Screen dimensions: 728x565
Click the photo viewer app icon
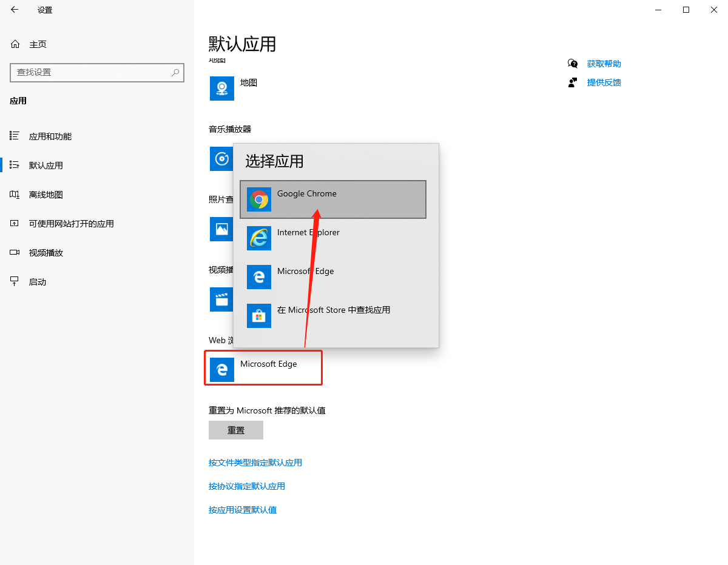221,229
